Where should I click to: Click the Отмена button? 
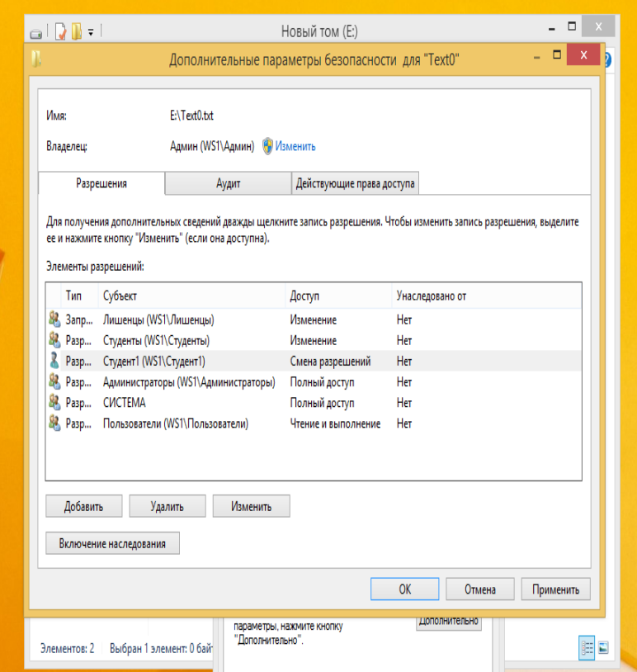click(x=480, y=589)
